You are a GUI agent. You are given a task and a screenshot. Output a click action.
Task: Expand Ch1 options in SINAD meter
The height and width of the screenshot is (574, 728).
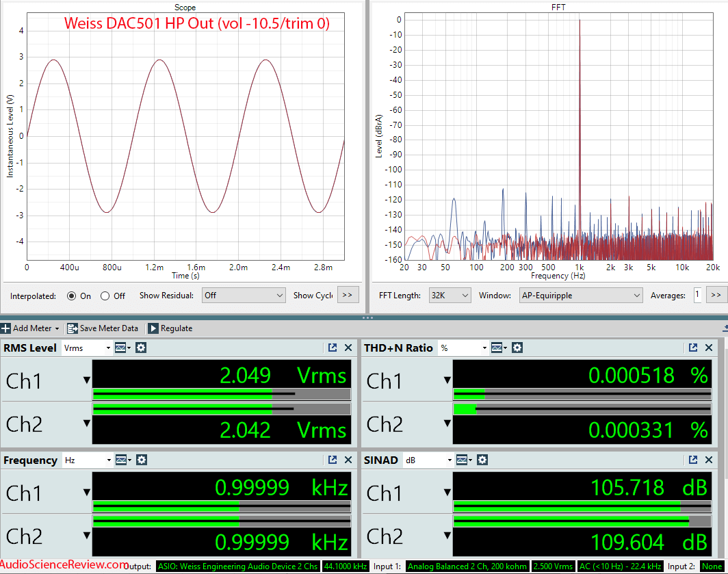click(x=447, y=493)
